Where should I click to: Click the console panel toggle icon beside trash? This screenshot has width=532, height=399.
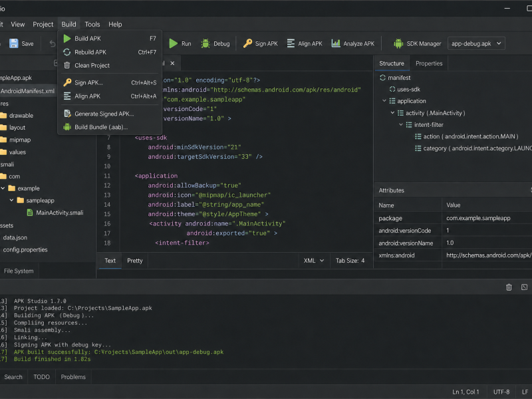click(x=524, y=287)
